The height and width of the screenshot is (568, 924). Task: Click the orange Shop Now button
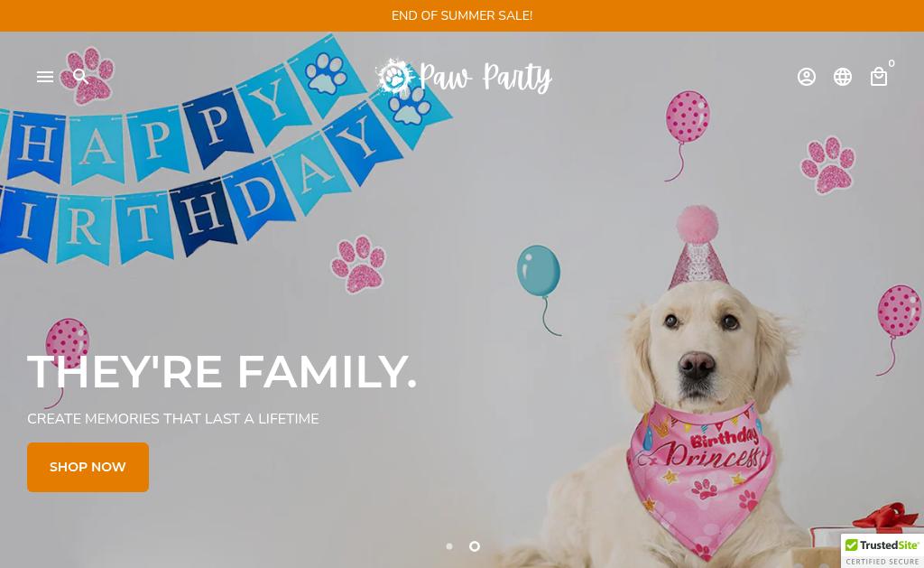point(88,467)
